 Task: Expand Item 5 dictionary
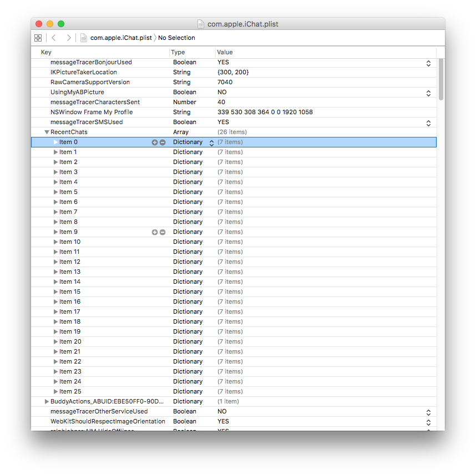55,192
